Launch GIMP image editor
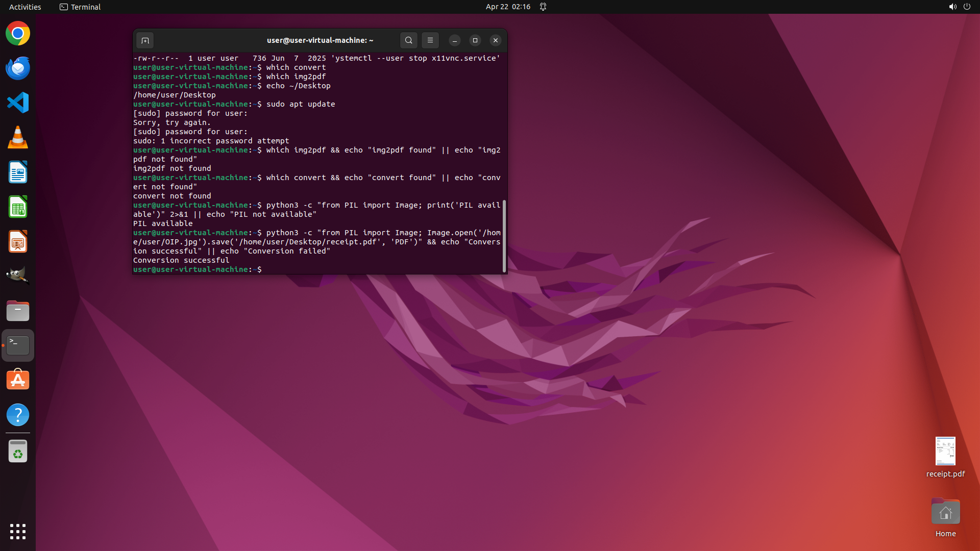Image resolution: width=980 pixels, height=551 pixels. (18, 276)
